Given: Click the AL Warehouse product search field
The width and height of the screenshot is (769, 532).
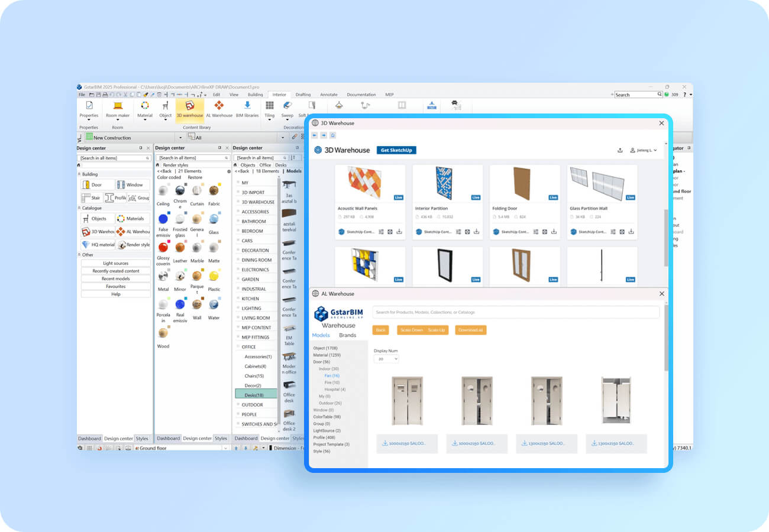Looking at the screenshot, I should point(515,312).
